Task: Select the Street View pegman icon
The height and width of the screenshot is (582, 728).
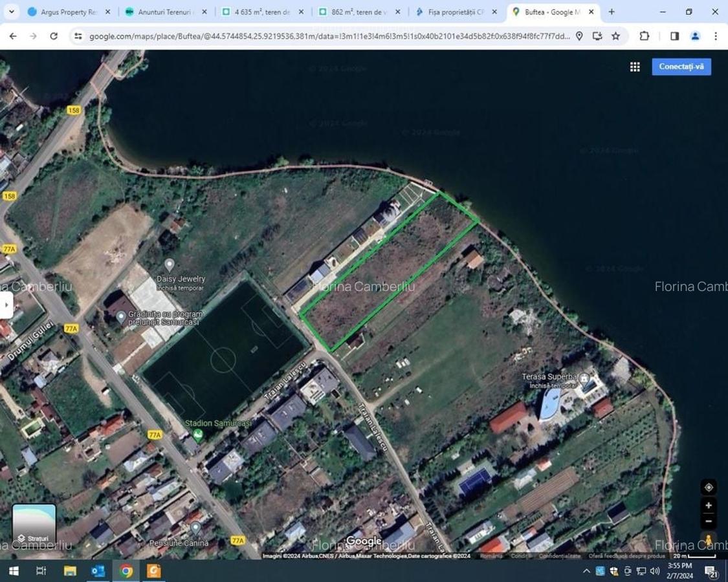Action: pos(708,540)
